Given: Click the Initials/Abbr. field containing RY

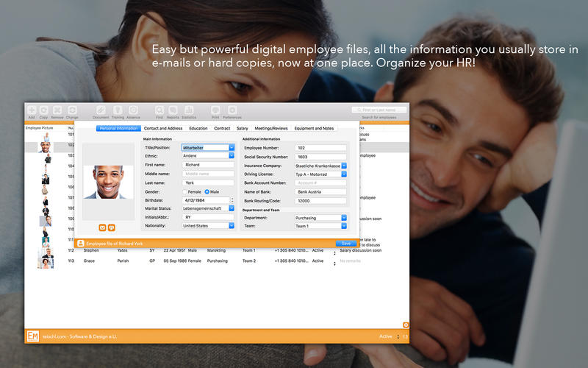Looking at the screenshot, I should pyautogui.click(x=208, y=217).
